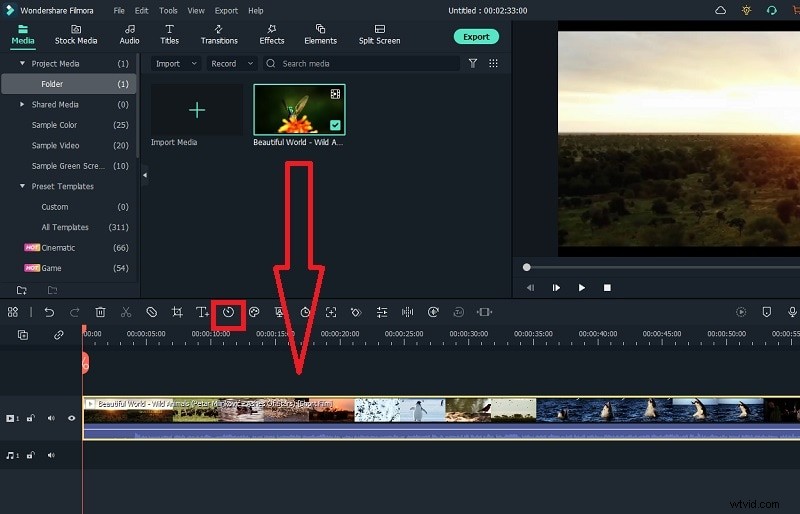
Task: Click the lightbulb tips icon
Action: coord(746,10)
